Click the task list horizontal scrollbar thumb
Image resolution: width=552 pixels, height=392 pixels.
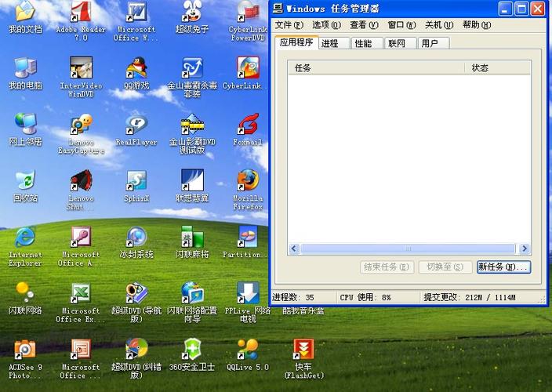click(x=408, y=249)
